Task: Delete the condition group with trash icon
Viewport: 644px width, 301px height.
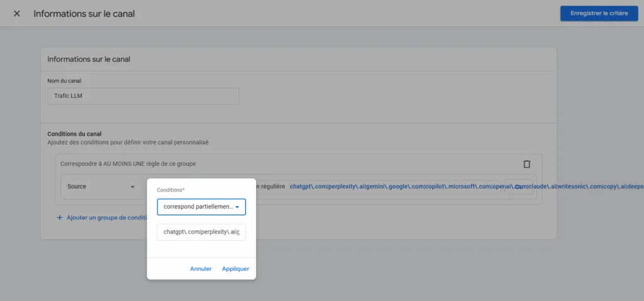Action: [x=526, y=164]
